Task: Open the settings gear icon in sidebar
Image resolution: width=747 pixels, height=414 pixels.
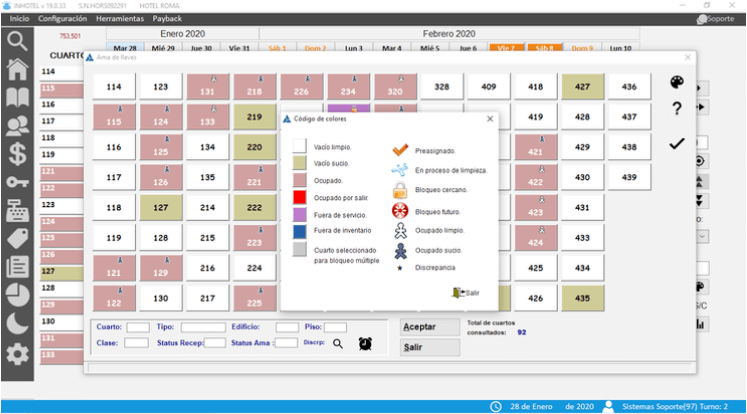Action: pyautogui.click(x=17, y=355)
